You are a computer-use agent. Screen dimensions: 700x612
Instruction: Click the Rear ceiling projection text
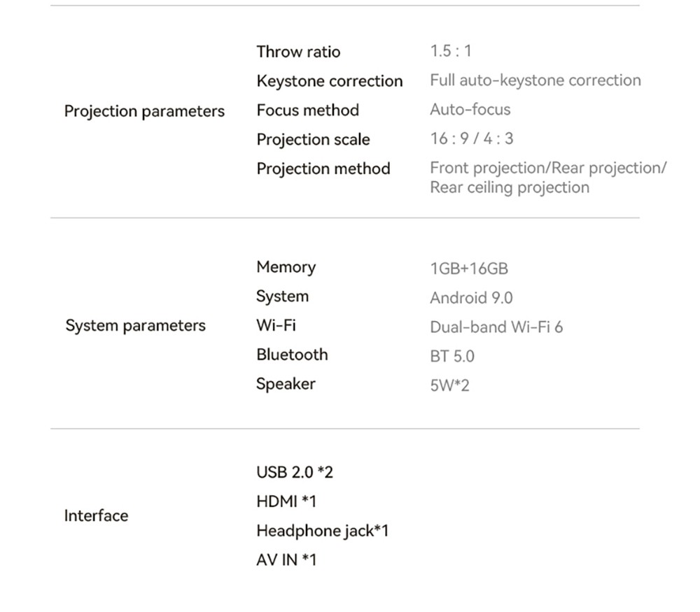(510, 187)
